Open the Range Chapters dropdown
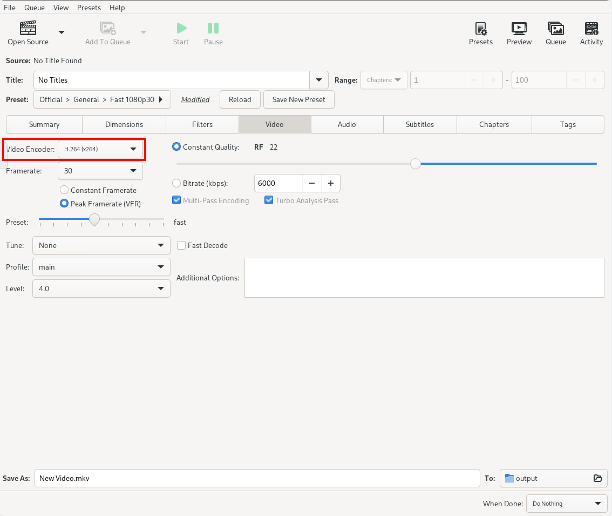The width and height of the screenshot is (612, 516). point(384,80)
